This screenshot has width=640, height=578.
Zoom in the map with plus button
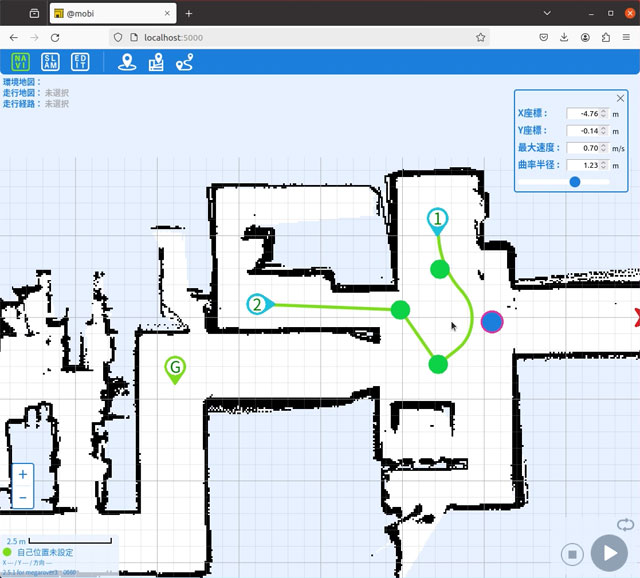pyautogui.click(x=23, y=474)
